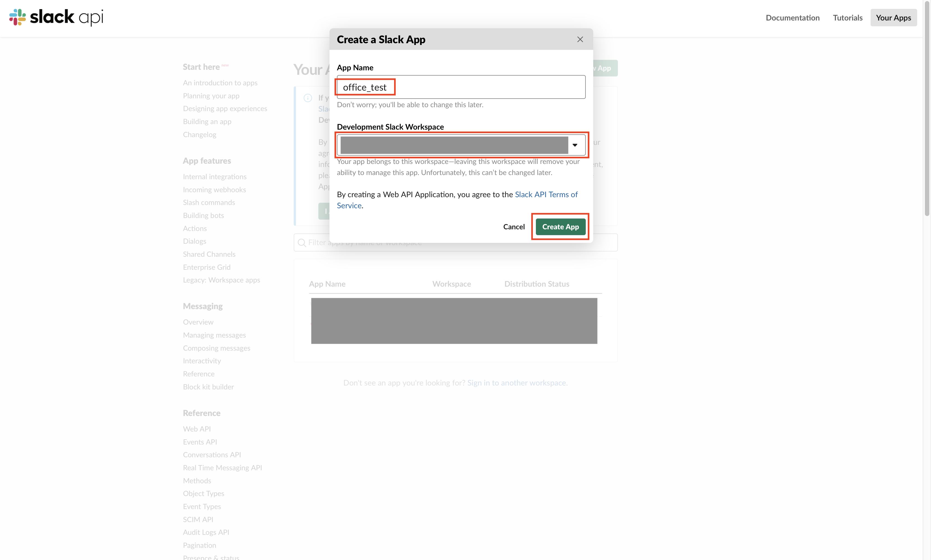Click the Cancel button
The width and height of the screenshot is (931, 560).
pos(514,227)
